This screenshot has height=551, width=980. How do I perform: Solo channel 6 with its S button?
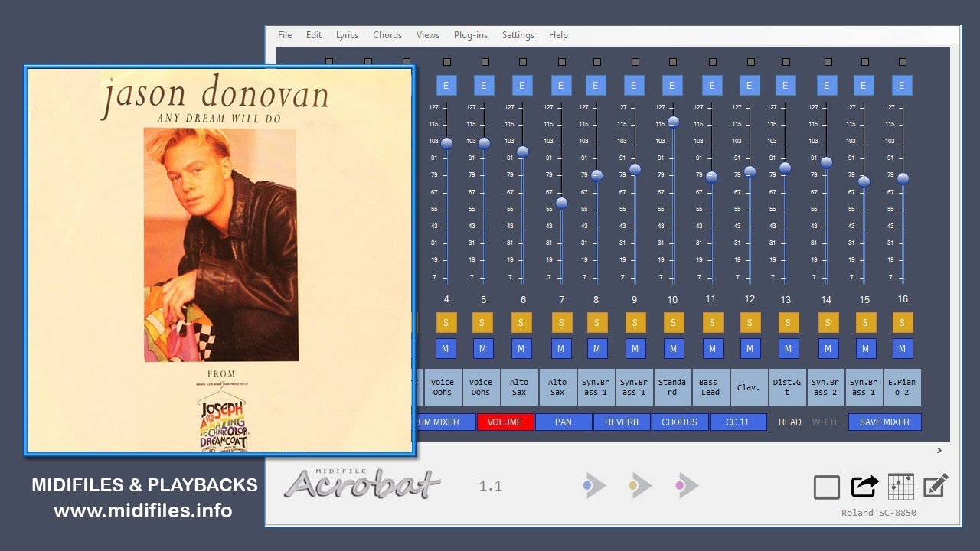[x=521, y=322]
